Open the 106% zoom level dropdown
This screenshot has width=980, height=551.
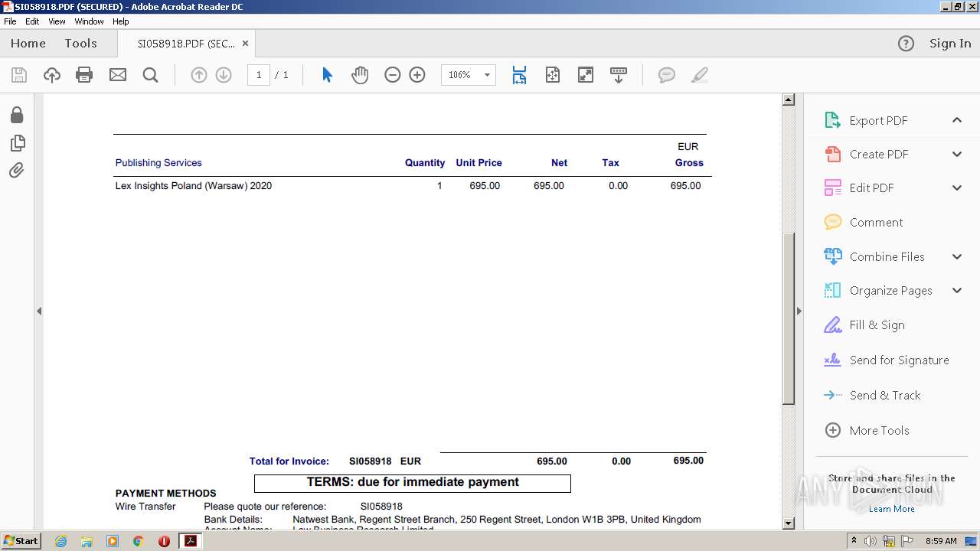(487, 75)
